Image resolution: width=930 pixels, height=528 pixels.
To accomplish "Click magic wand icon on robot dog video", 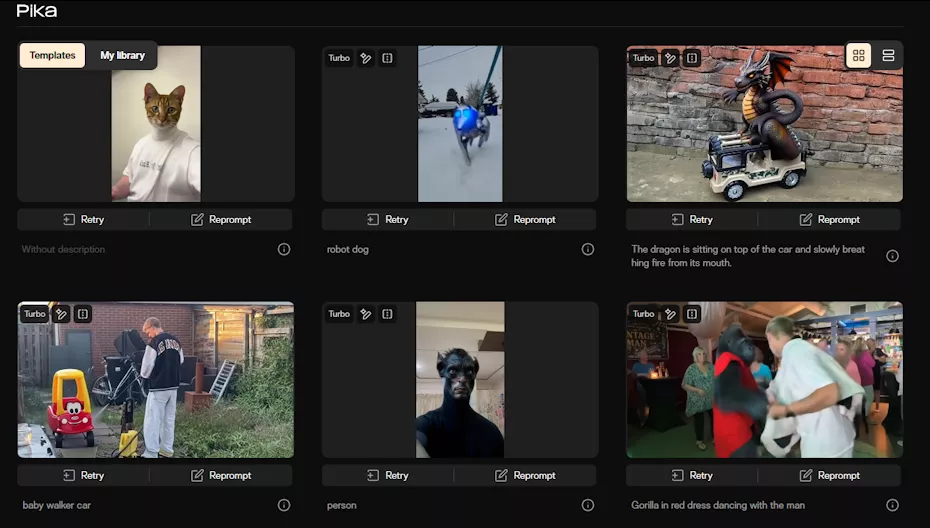I will coord(366,58).
